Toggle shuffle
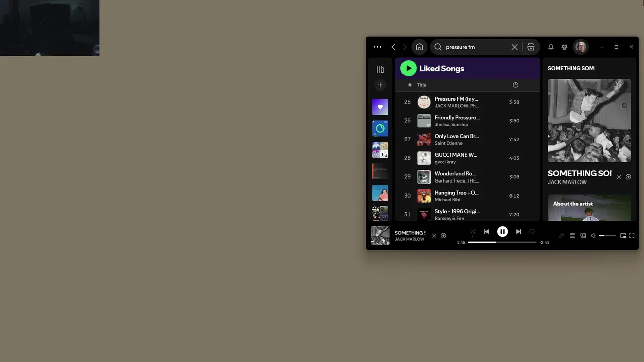Image resolution: width=644 pixels, height=362 pixels. (472, 232)
